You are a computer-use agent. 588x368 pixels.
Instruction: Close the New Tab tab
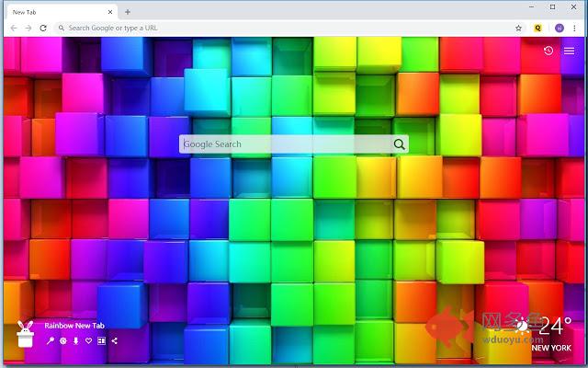point(110,12)
